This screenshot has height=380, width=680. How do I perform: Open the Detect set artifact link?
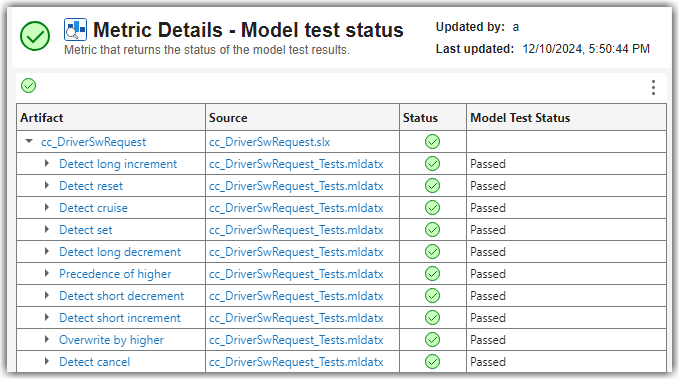pos(85,230)
